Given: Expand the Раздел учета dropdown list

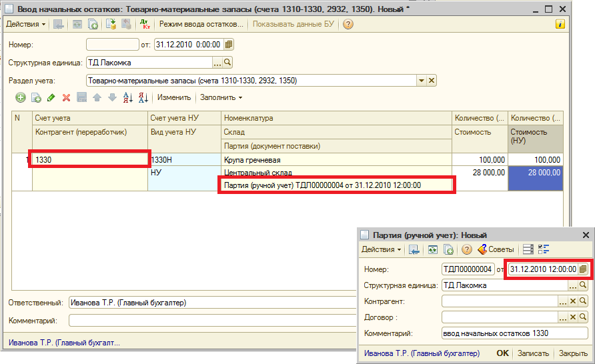Looking at the screenshot, I should (x=421, y=81).
